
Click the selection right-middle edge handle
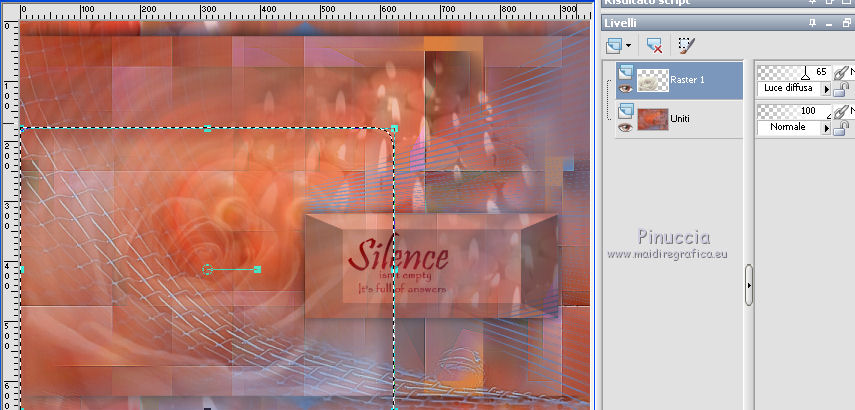click(394, 269)
